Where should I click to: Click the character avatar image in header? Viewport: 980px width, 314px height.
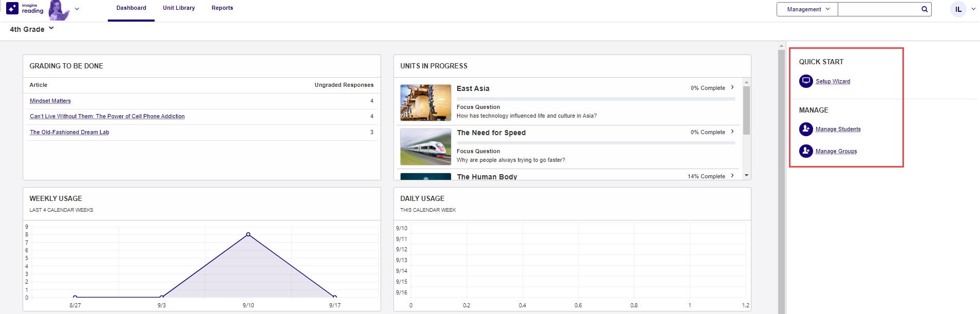click(x=59, y=10)
